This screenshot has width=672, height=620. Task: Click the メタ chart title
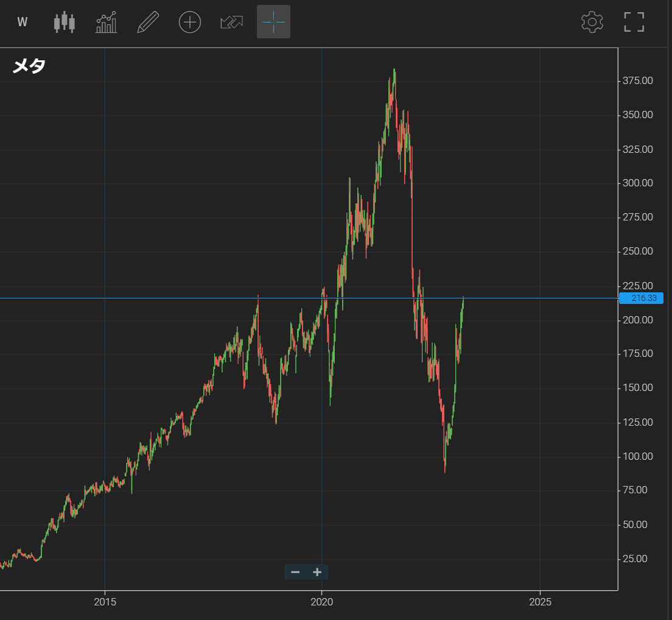click(x=29, y=66)
